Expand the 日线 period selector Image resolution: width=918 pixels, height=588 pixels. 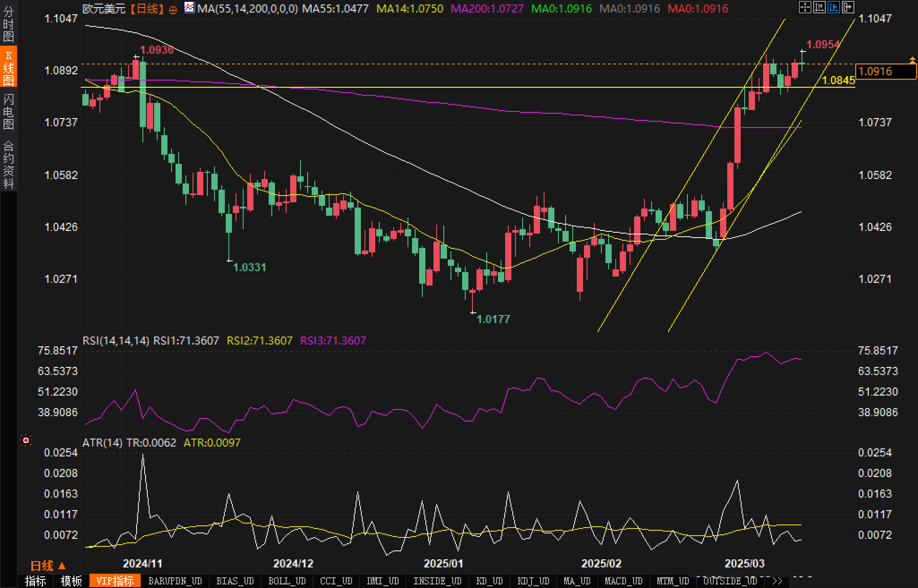48,566
